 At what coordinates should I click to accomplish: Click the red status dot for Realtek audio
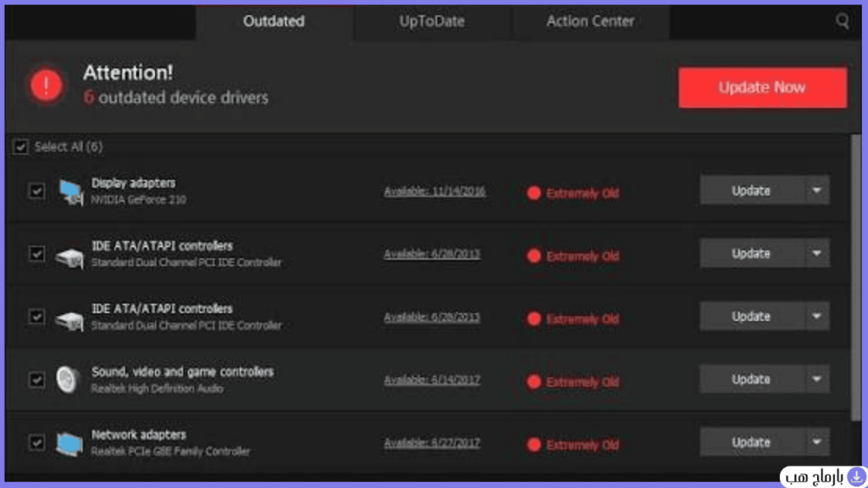coord(534,382)
